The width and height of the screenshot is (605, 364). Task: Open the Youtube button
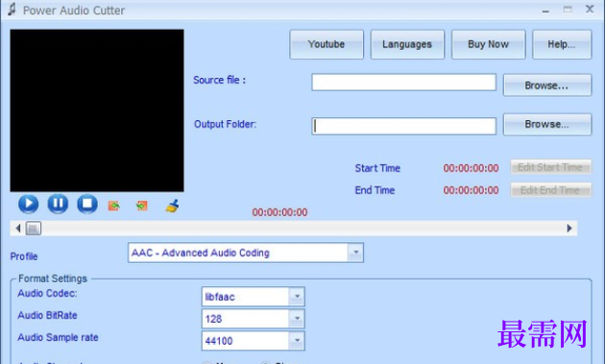(x=327, y=44)
